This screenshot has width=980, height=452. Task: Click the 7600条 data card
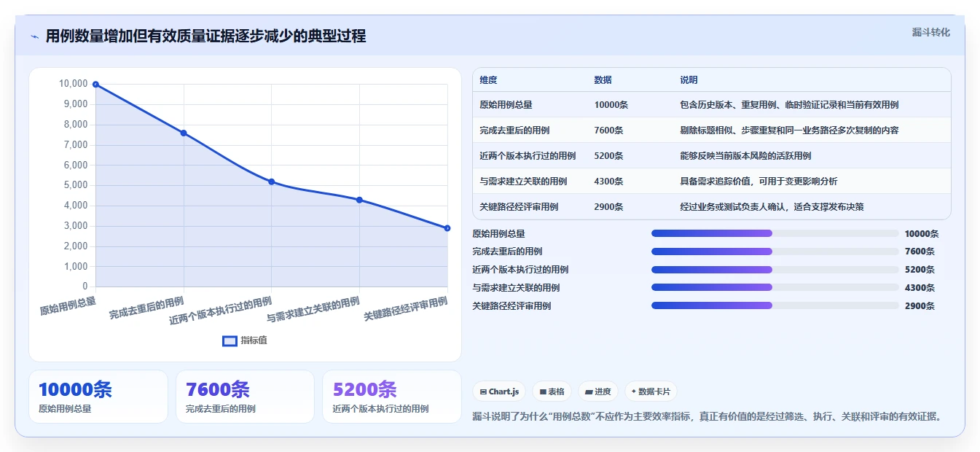point(245,397)
